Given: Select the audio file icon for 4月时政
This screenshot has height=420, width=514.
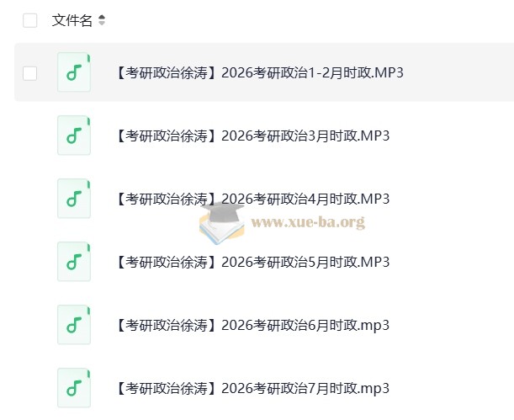Looking at the screenshot, I should coord(74,199).
